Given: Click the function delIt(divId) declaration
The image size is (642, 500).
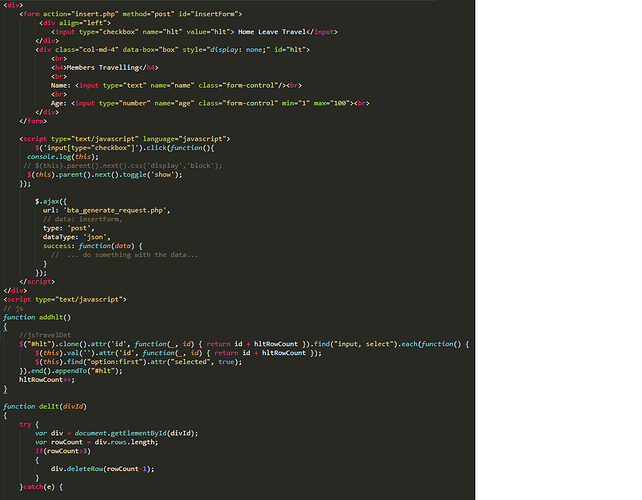Looking at the screenshot, I should click(x=45, y=407).
